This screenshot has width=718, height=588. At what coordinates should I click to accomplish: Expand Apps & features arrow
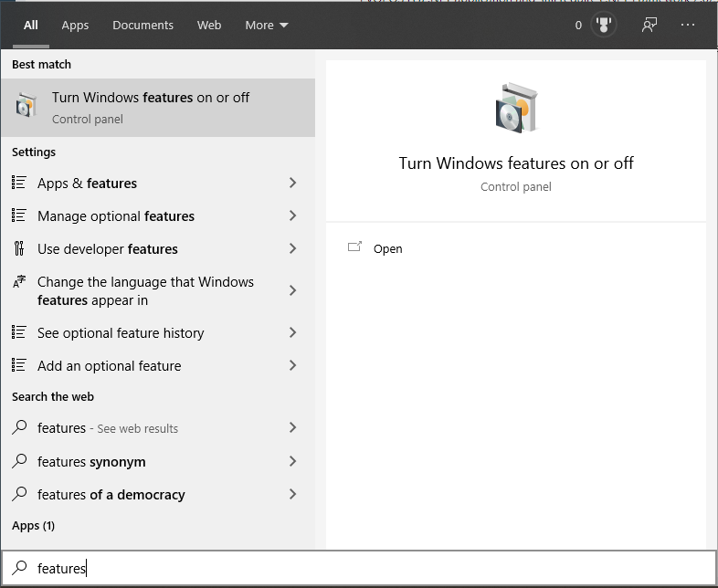(x=292, y=183)
